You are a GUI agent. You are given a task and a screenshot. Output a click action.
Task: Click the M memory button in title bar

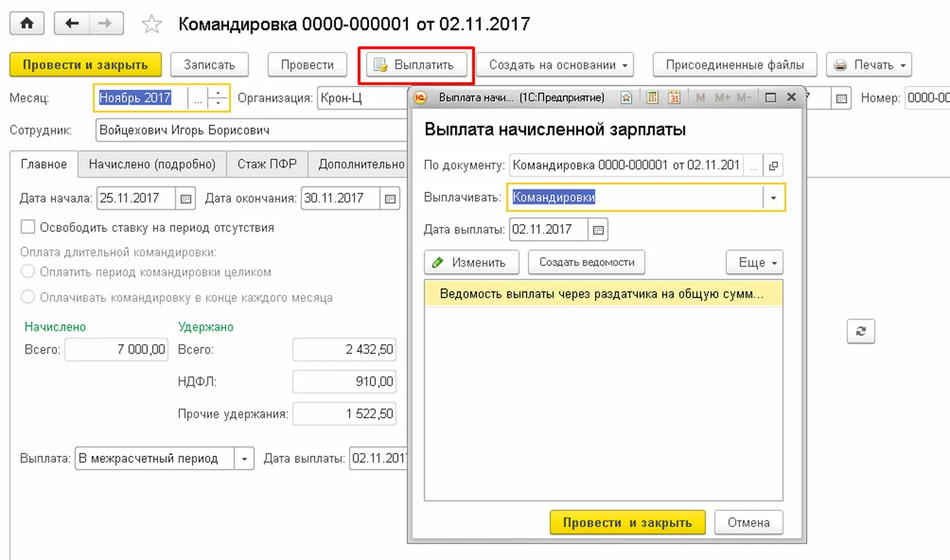click(701, 97)
